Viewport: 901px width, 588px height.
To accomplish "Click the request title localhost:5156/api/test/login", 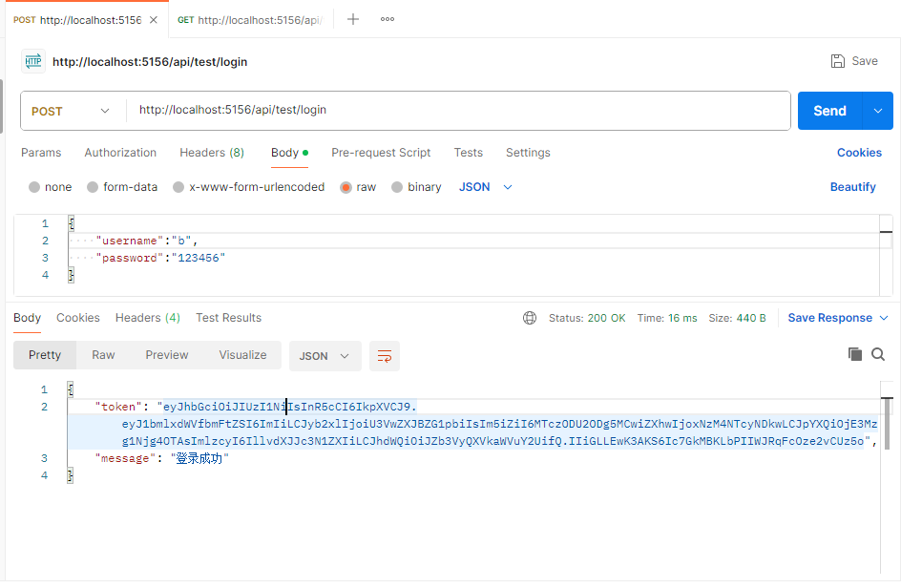I will (x=150, y=62).
